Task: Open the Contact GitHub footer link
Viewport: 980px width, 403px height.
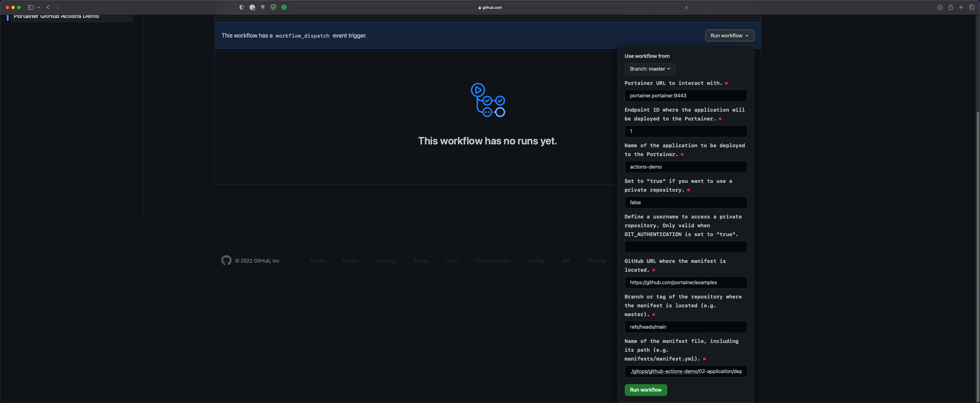Action: [x=493, y=261]
